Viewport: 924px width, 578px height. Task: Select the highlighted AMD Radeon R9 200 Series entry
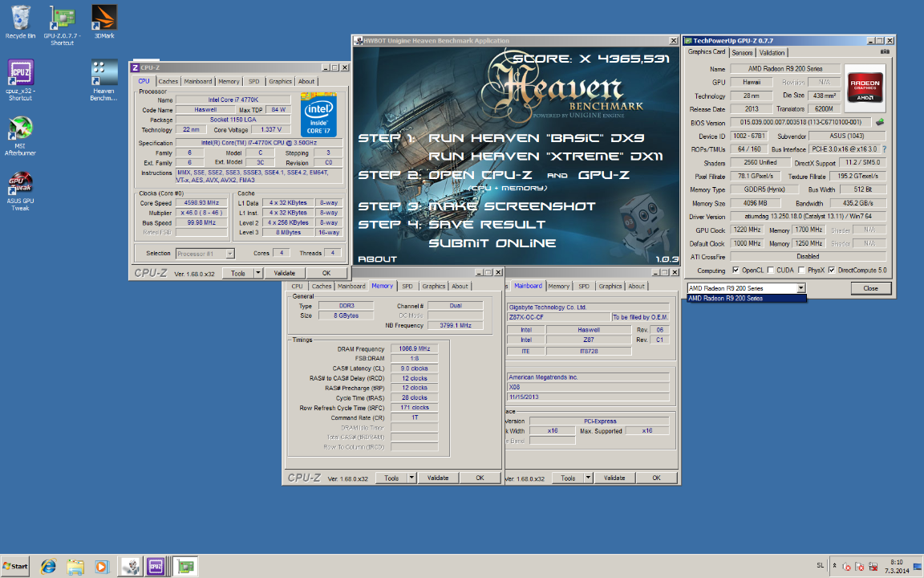tap(747, 299)
